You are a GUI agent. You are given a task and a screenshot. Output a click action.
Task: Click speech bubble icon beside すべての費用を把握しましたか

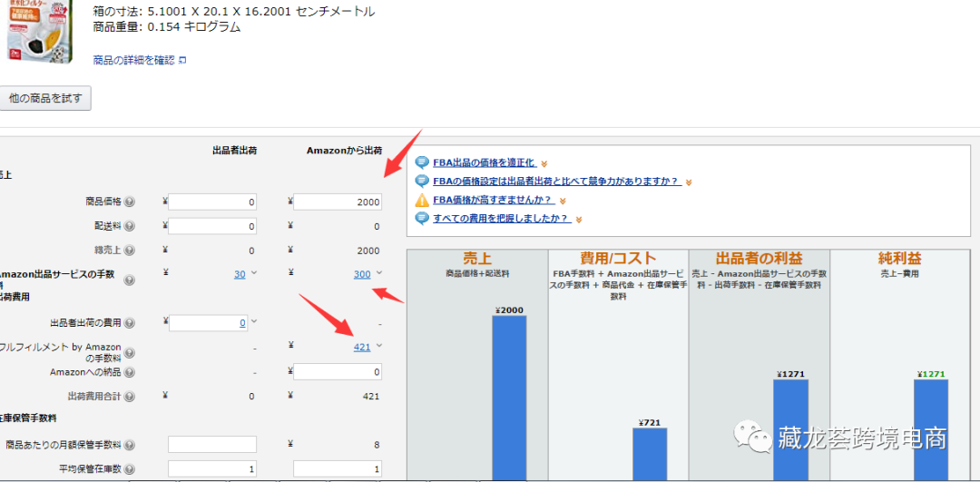(423, 219)
